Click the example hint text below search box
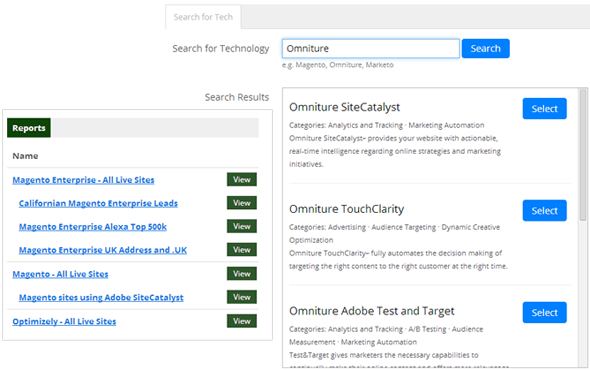This screenshot has width=590, height=370. [338, 65]
